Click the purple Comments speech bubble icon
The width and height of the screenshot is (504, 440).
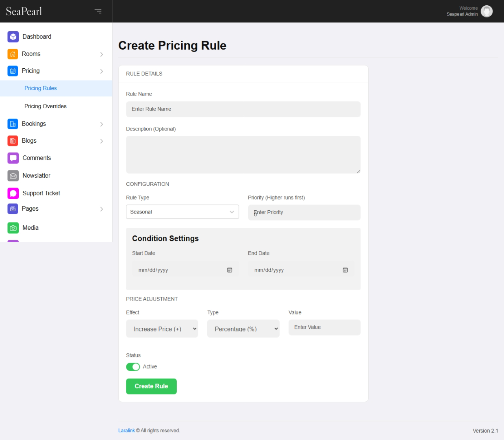pyautogui.click(x=13, y=158)
